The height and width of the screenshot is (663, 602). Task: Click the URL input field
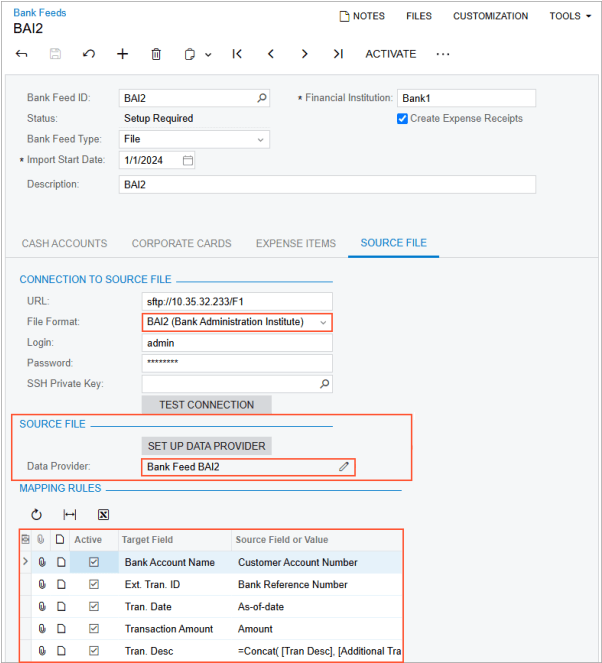coord(236,301)
